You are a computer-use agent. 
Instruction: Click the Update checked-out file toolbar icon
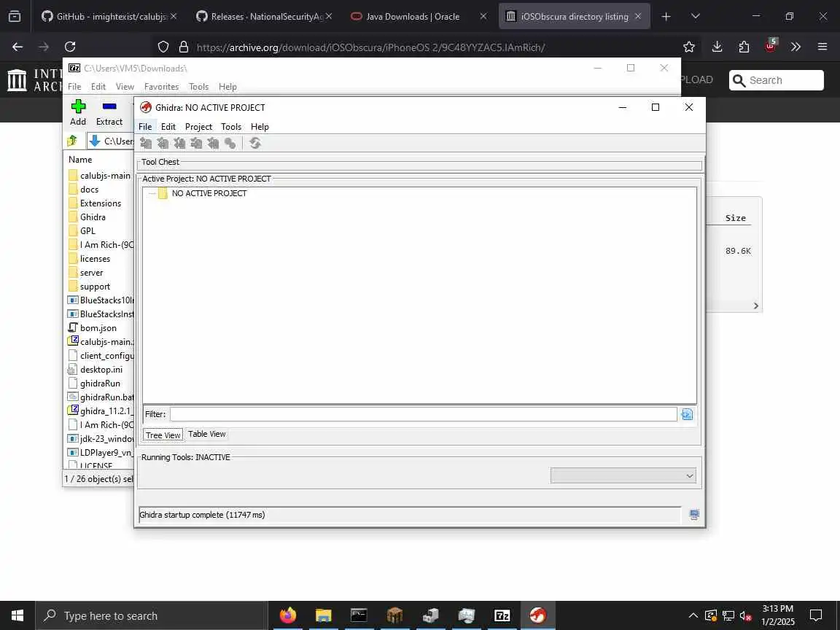[x=179, y=143]
